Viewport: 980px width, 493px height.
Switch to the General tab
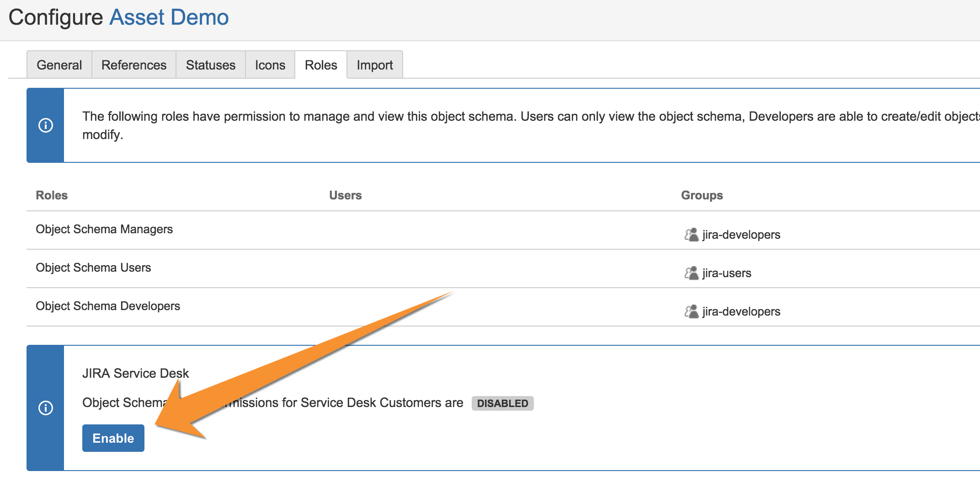[x=59, y=64]
